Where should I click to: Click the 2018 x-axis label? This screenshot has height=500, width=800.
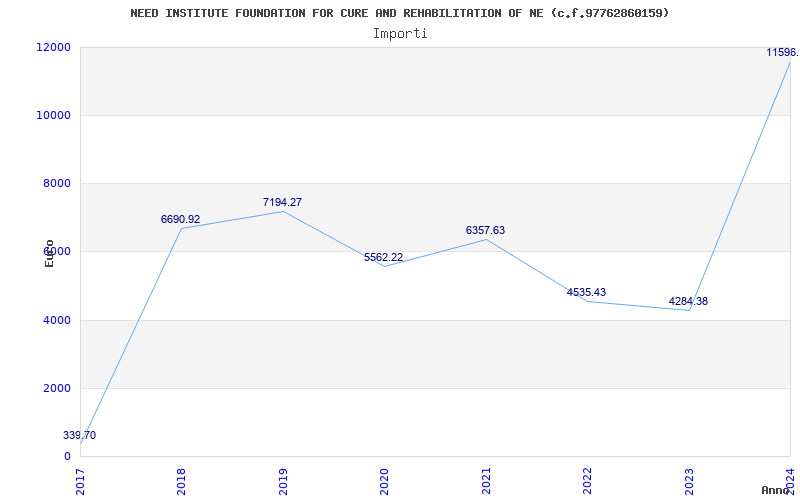181,481
